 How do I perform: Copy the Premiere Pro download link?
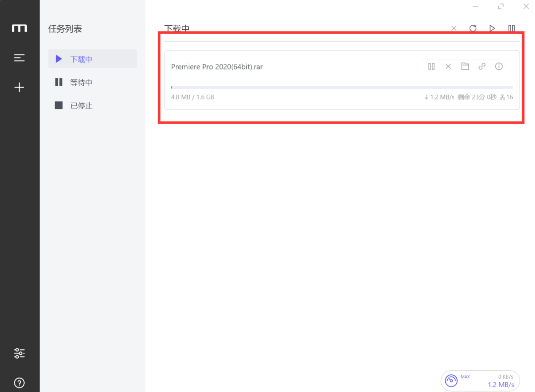coord(482,66)
